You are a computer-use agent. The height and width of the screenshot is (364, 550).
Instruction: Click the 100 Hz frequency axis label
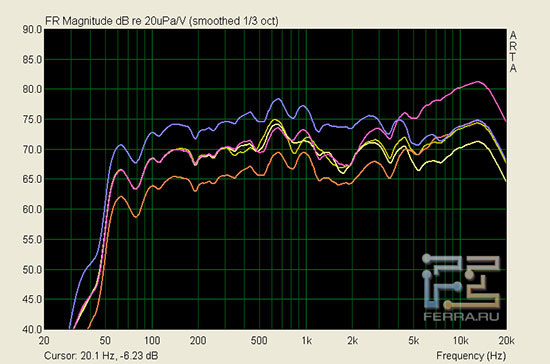(152, 341)
